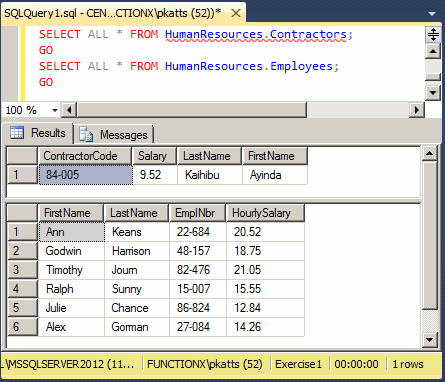Select the Ralph cell
Viewport: 445px width, 382px height.
coord(71,289)
